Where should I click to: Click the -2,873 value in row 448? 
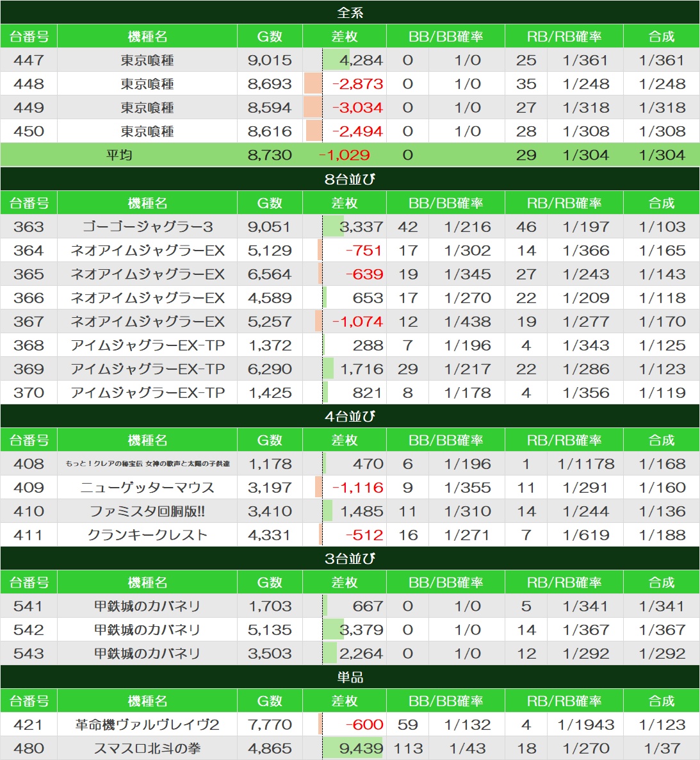click(x=358, y=84)
